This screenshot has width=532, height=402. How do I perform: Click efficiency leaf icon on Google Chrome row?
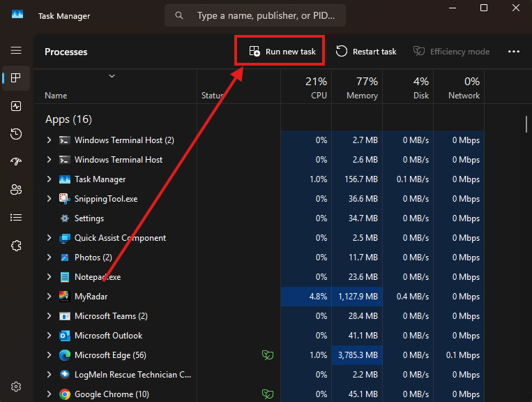pyautogui.click(x=268, y=394)
